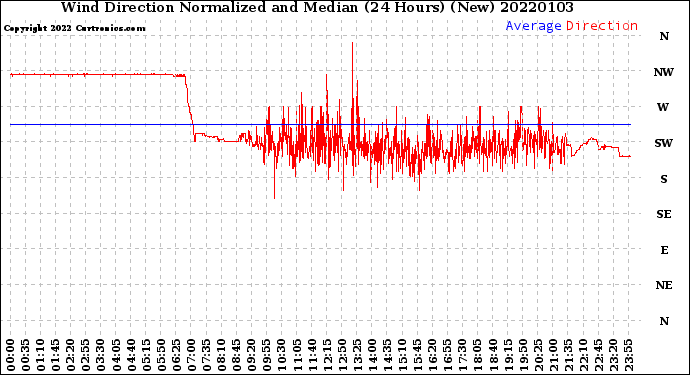Click the W axis label

click(x=663, y=107)
